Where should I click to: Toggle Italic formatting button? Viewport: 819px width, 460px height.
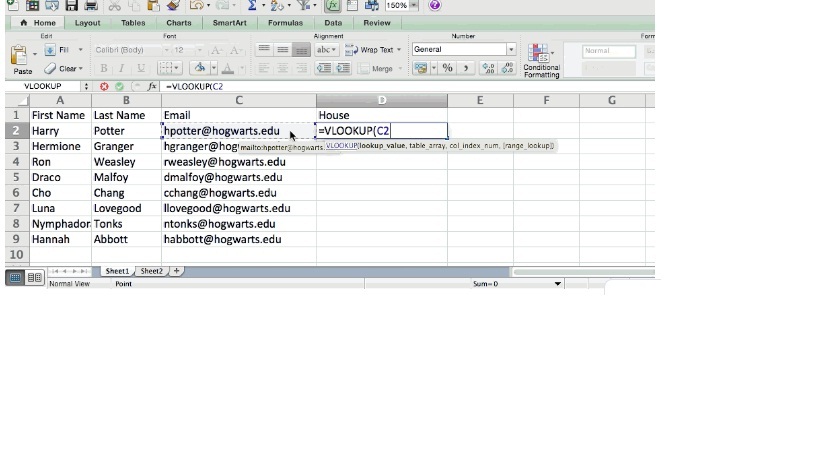tap(122, 68)
